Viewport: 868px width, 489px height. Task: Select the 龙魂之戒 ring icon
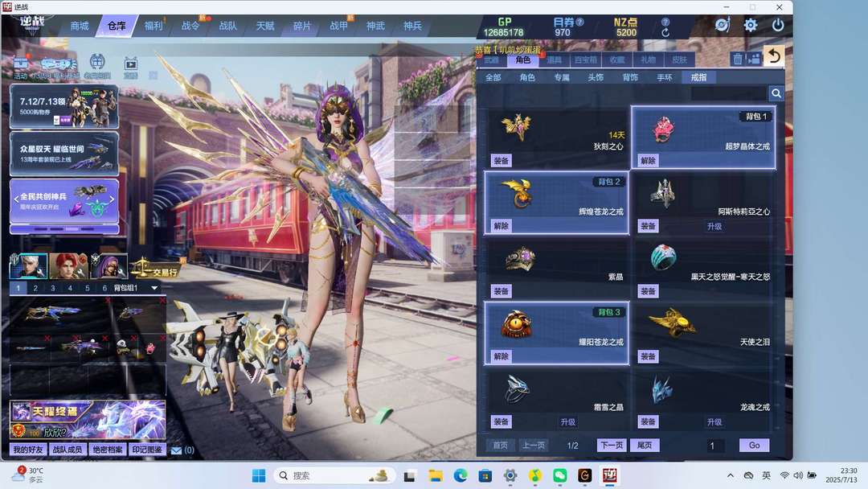click(662, 388)
